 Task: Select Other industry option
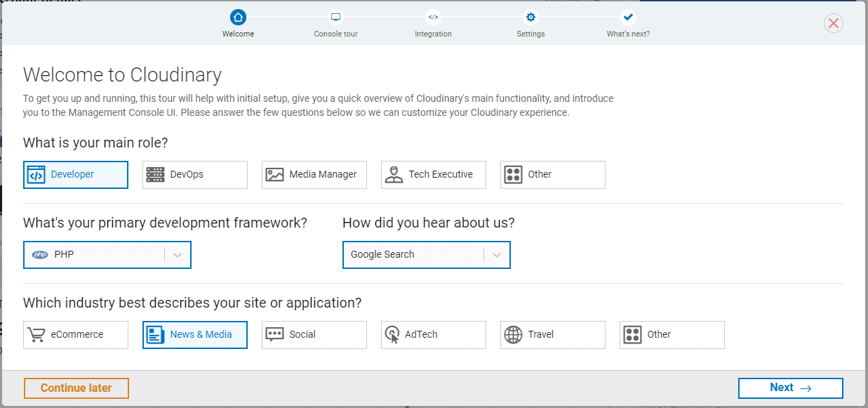672,335
